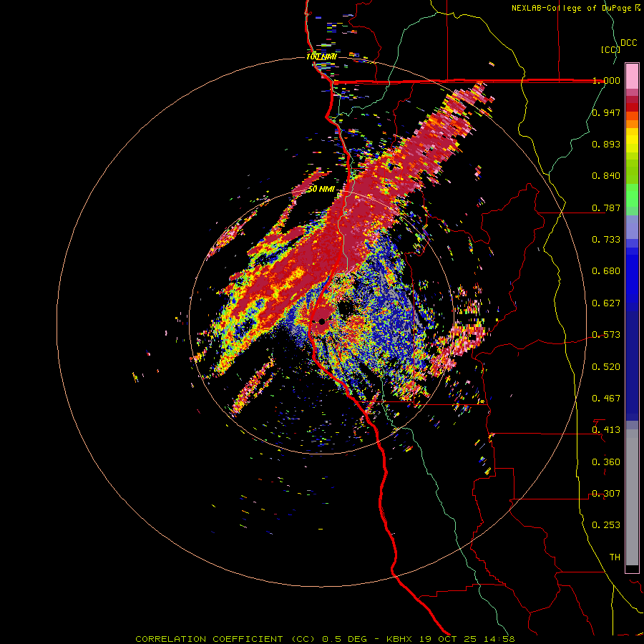Select the 0.307 scale value
This screenshot has width=644, height=644.
tap(606, 494)
